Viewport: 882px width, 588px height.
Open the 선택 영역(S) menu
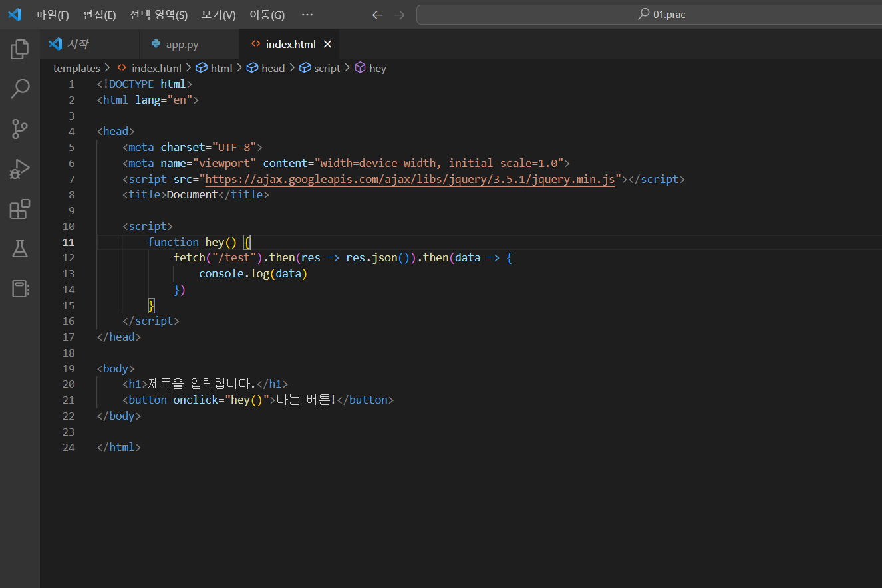(158, 15)
